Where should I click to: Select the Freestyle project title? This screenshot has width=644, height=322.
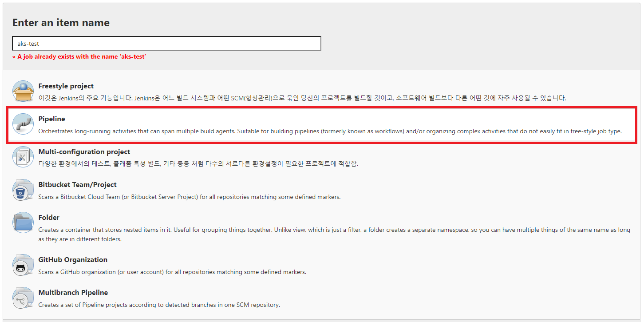(x=66, y=86)
